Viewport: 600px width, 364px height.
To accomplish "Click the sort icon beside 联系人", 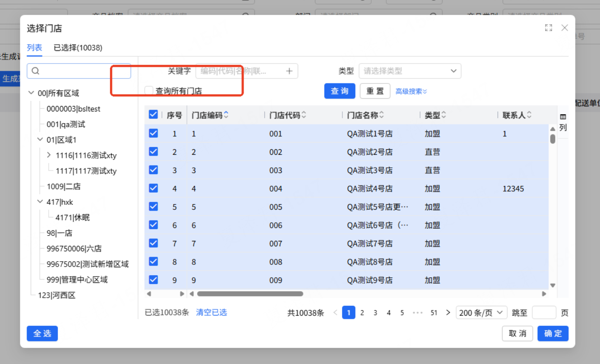I will (529, 115).
